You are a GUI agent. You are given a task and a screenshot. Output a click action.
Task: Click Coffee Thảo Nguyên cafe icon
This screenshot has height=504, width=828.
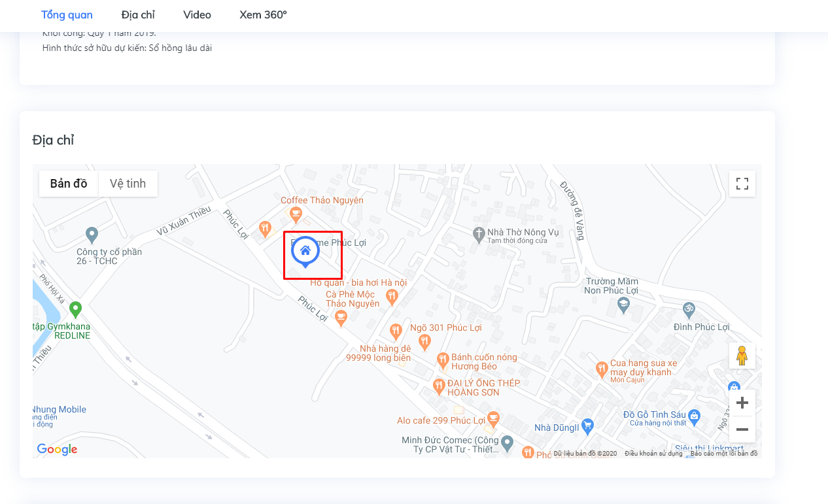pos(296,213)
